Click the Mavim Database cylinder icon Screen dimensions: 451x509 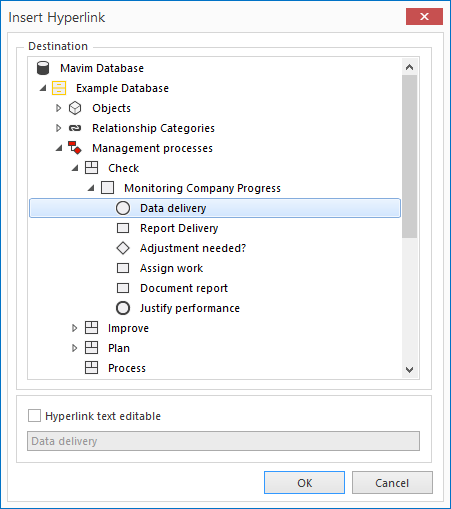(43, 68)
